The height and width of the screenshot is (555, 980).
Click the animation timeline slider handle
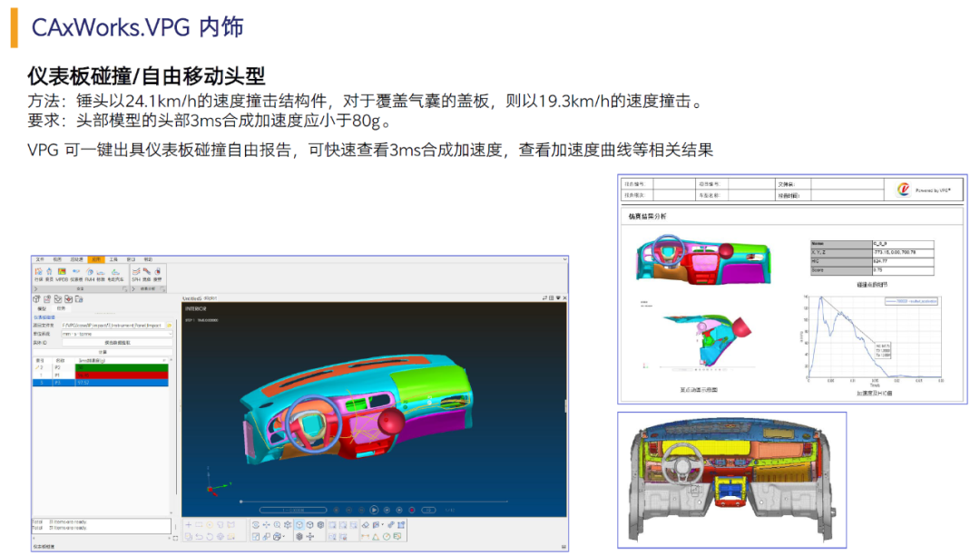click(240, 501)
